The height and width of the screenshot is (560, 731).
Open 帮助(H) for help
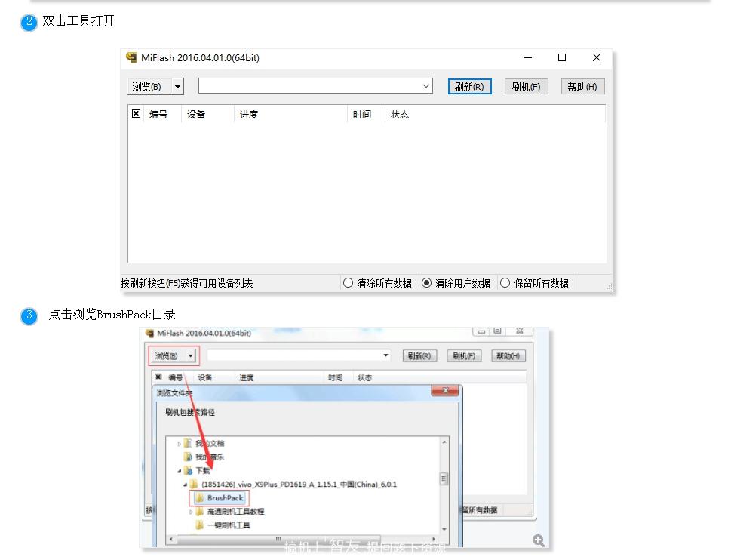click(582, 86)
